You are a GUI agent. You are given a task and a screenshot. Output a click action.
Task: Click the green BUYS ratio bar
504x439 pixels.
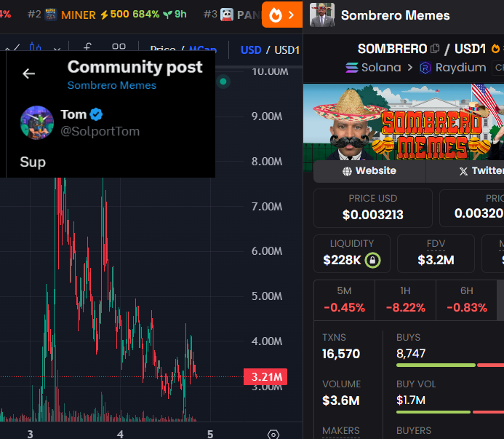pyautogui.click(x=436, y=365)
